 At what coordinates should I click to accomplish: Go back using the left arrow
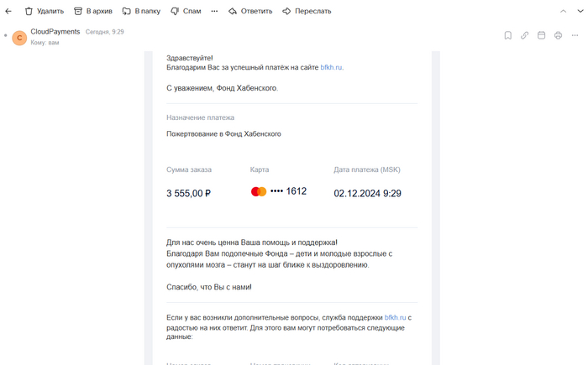[8, 12]
